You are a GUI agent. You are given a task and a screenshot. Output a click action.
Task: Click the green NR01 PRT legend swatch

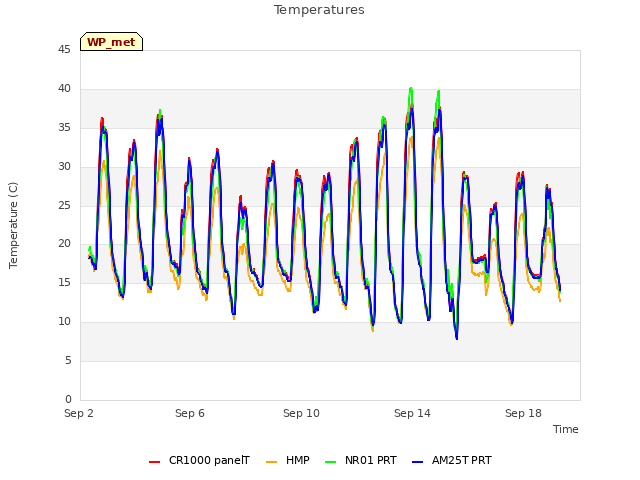[331, 462]
